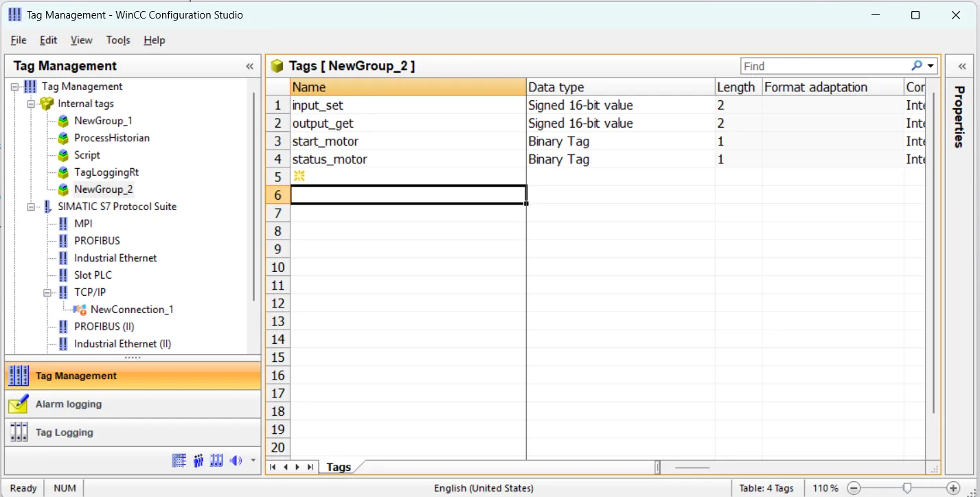Click the table vertical scrollbar
The height and width of the screenshot is (497, 980).
tap(933, 253)
